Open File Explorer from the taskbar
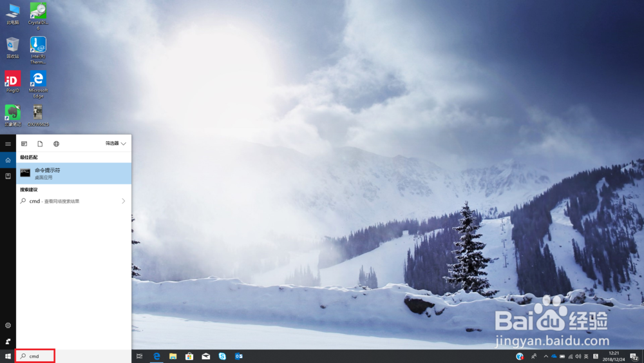 173,356
